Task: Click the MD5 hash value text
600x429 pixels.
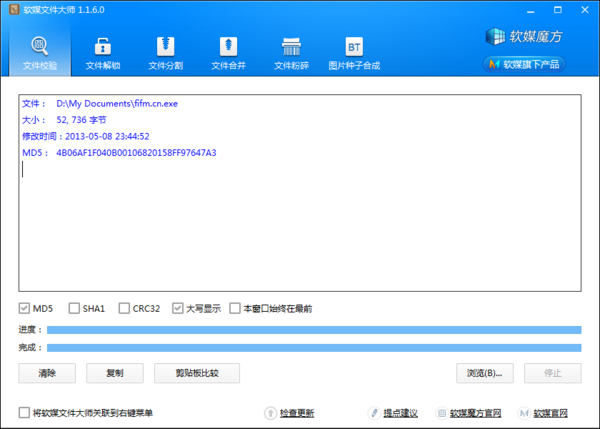Action: click(x=136, y=153)
